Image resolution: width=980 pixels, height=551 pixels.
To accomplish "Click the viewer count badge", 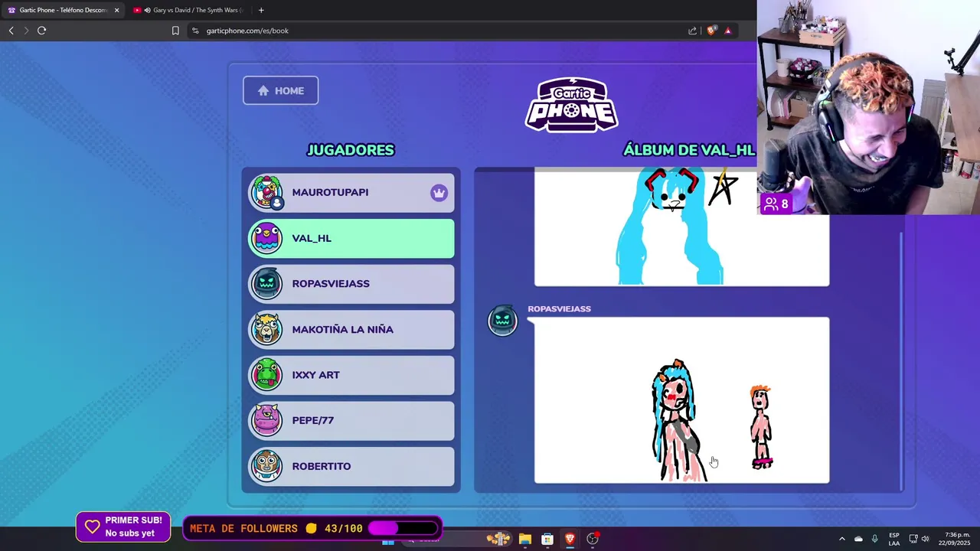I will click(776, 204).
